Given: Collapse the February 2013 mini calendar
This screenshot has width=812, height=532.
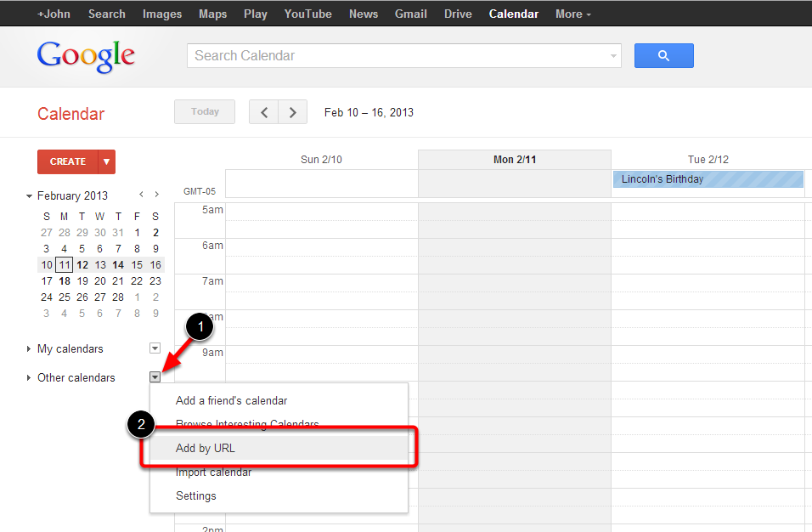Looking at the screenshot, I should [29, 195].
